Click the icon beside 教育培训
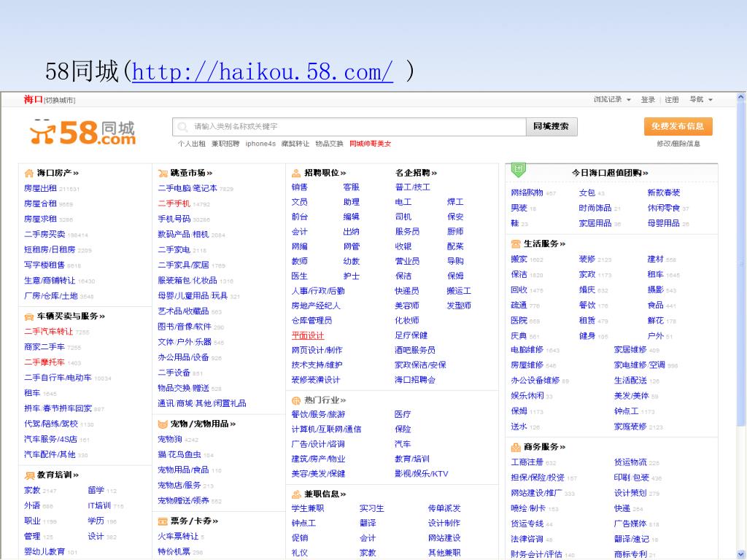Screen dimensions: 747x560 [x=29, y=475]
